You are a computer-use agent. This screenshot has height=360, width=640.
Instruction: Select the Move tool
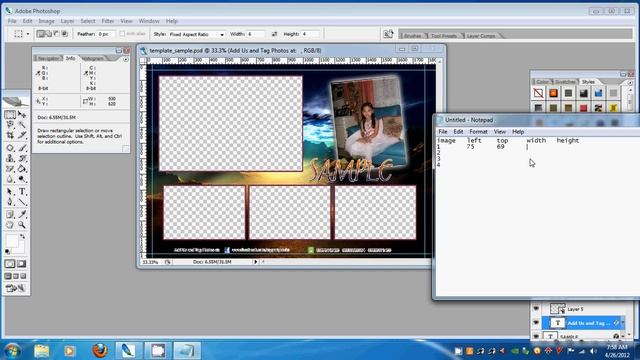[x=22, y=115]
